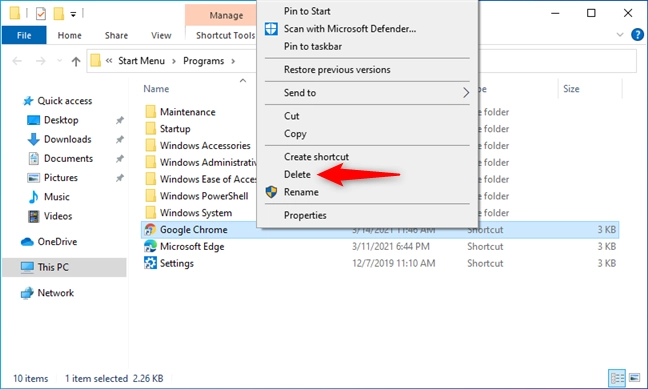Screen dimensions: 648x389
Task: Sort by the Size column header
Action: [x=571, y=89]
